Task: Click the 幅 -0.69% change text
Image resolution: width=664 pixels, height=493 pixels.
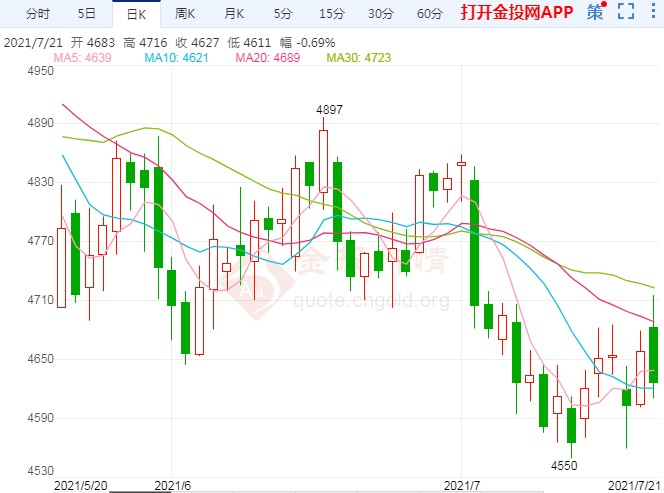Action: (x=307, y=43)
